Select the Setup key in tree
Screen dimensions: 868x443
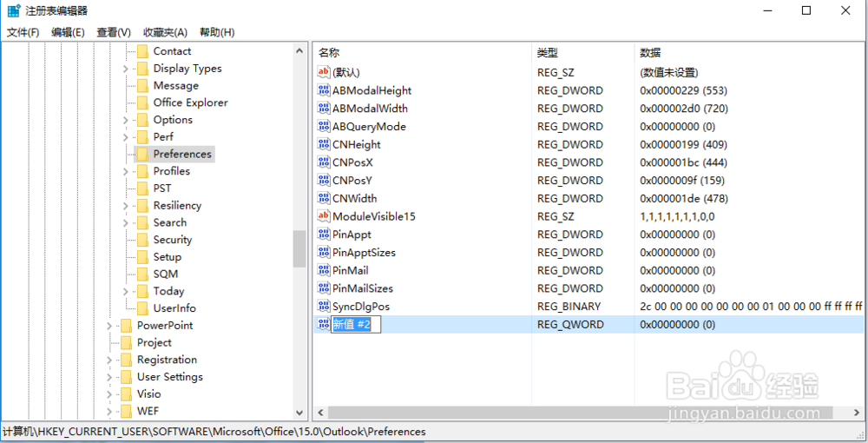coord(168,257)
